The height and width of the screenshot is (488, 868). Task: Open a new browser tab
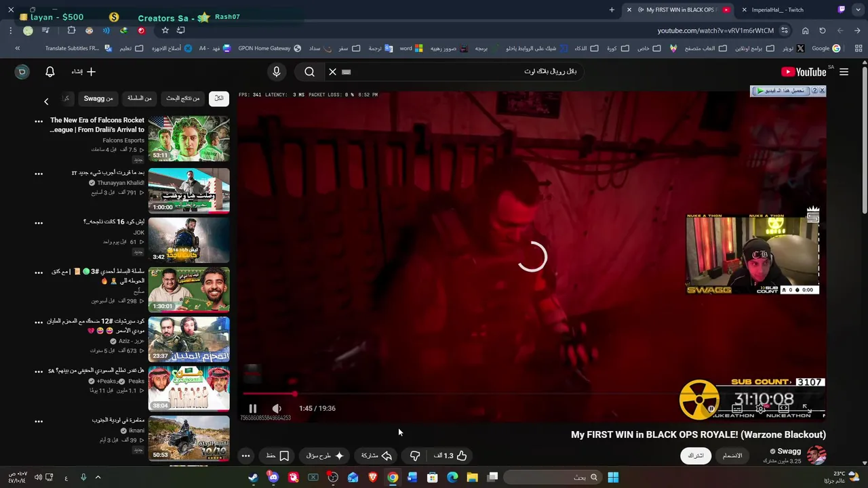(612, 9)
